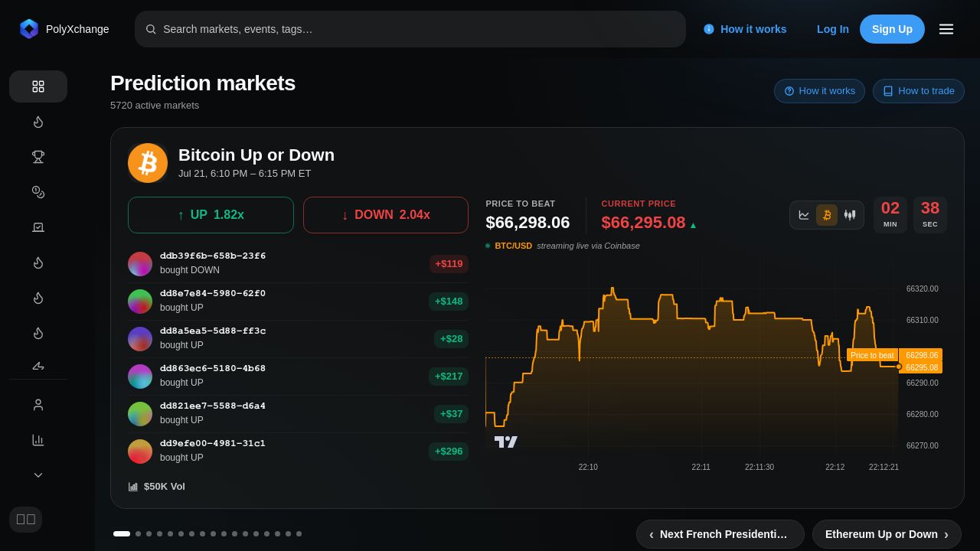This screenshot has height=551, width=980.
Task: Open the bar chart stats icon in sidebar
Action: tap(38, 440)
